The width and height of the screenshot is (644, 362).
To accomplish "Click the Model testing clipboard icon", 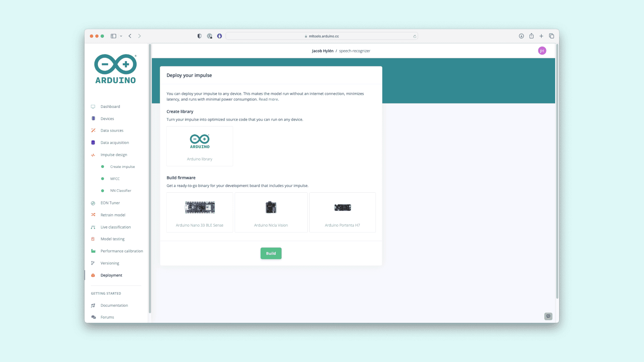I will 93,239.
